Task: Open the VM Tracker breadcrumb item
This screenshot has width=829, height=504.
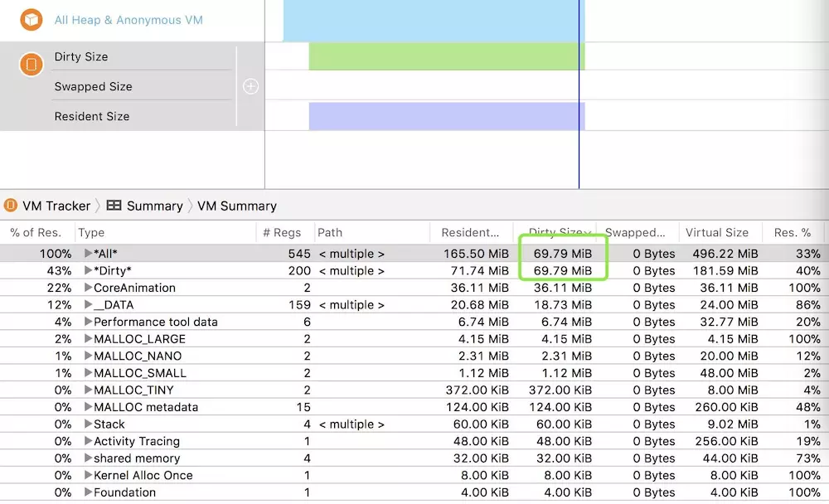Action: [x=56, y=206]
